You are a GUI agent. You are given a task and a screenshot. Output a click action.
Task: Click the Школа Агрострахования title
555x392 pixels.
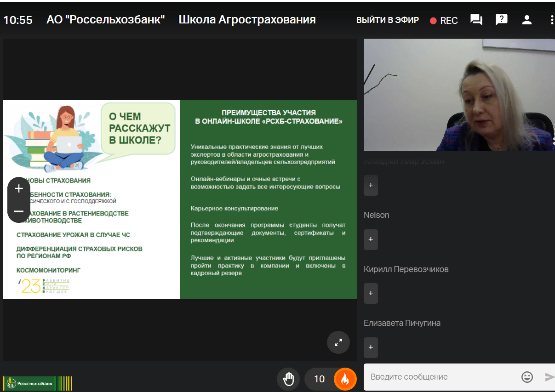point(247,20)
